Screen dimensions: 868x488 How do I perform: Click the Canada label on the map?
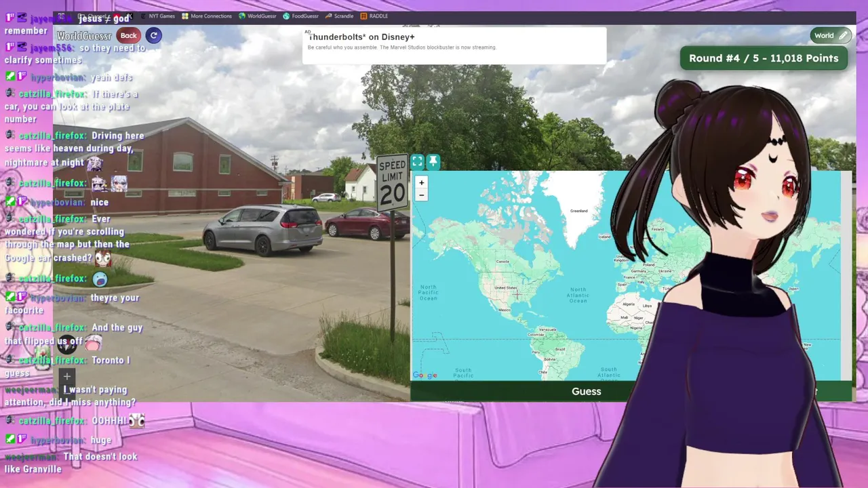tap(502, 261)
